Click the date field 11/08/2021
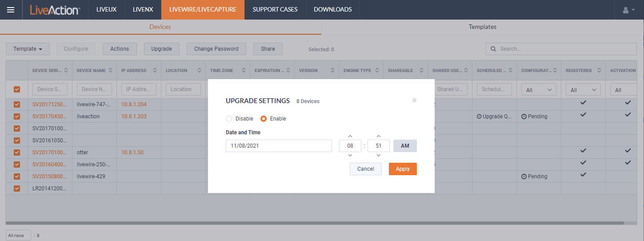 click(x=279, y=146)
